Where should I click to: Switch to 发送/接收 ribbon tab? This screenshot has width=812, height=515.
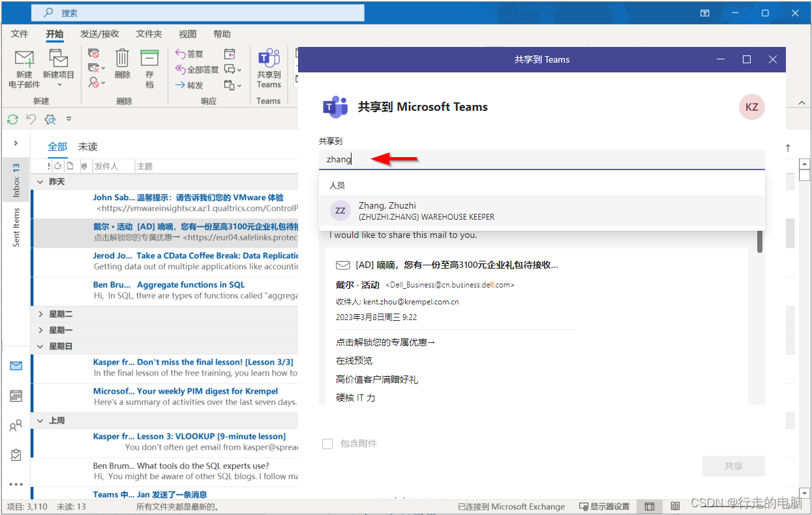point(100,34)
